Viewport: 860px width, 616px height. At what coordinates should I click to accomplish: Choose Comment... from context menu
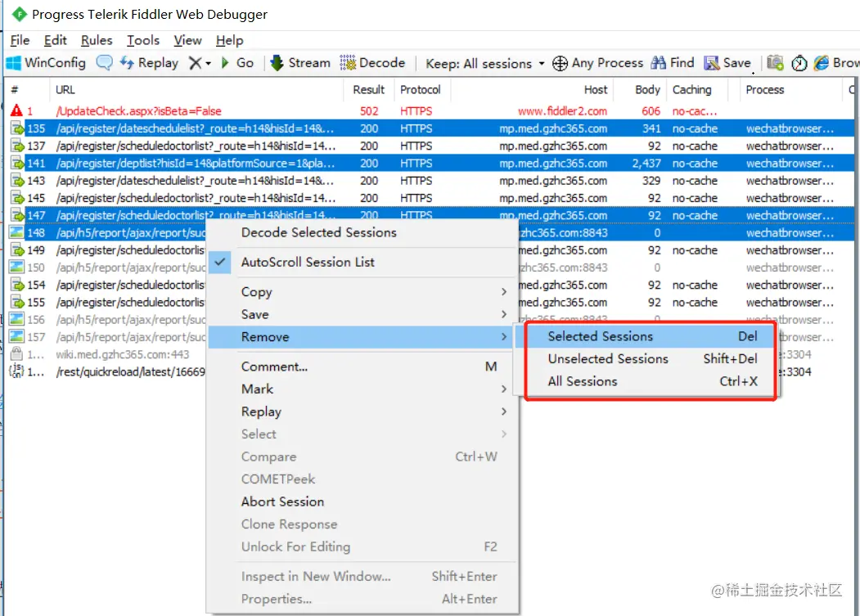[362, 366]
